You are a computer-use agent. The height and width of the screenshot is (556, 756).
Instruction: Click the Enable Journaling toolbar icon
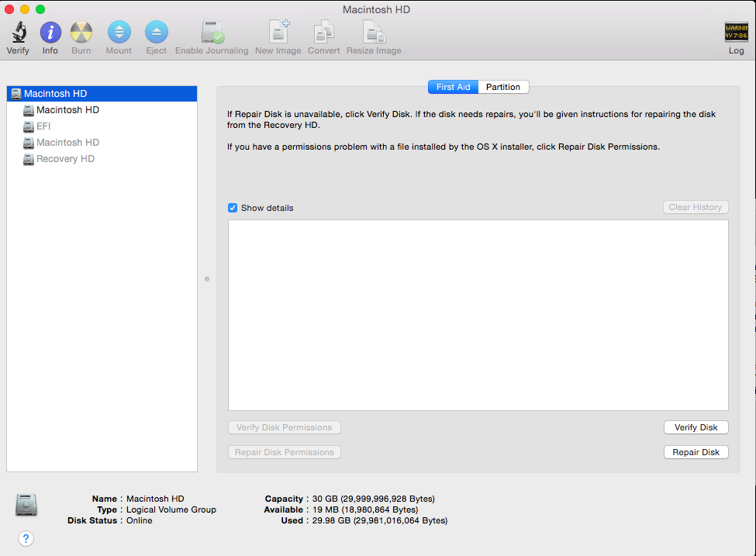pyautogui.click(x=212, y=33)
